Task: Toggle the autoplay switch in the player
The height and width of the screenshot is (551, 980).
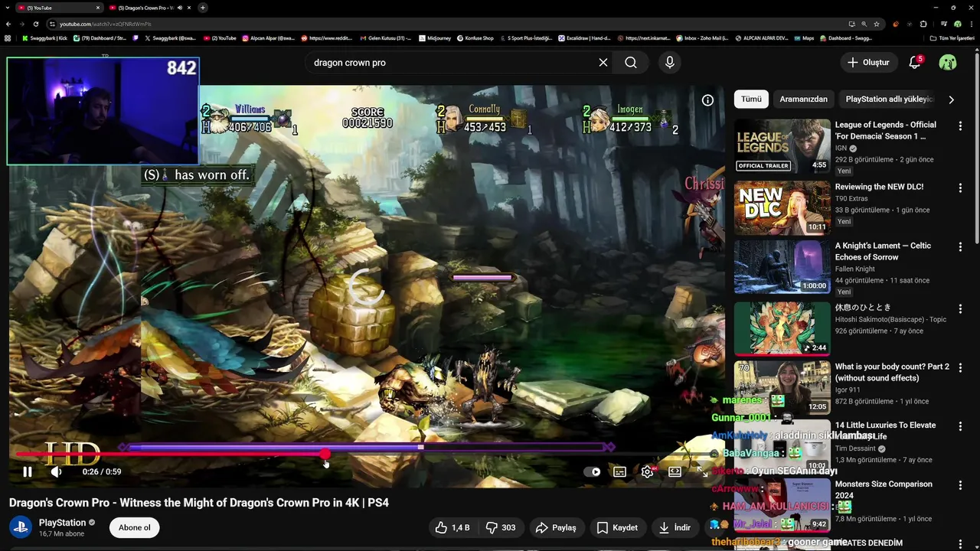Action: pos(593,472)
